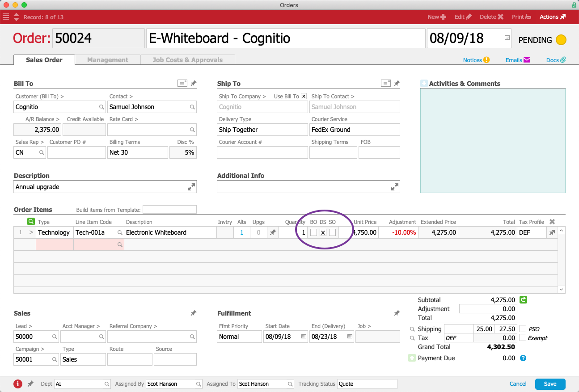
Task: Click the green search icon in Order Items
Action: point(31,221)
